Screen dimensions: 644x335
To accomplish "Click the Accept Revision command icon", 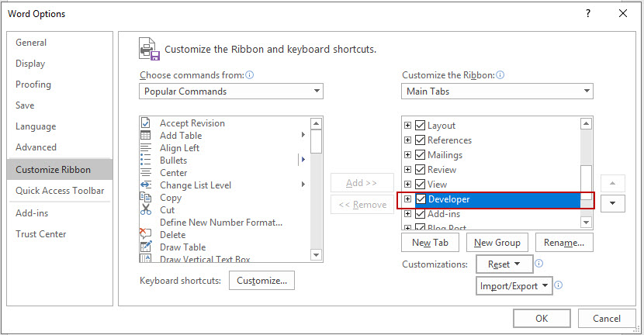I will (x=145, y=123).
